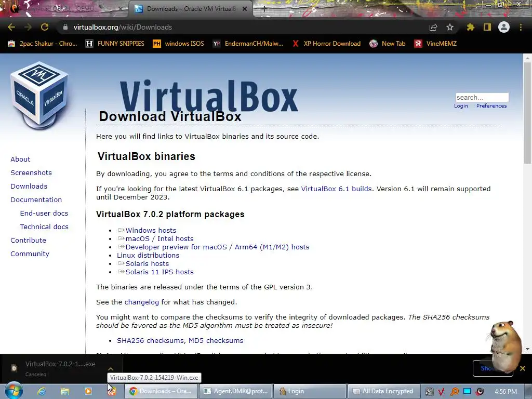The image size is (532, 399).
Task: Click the red V system tray icon
Action: point(442,392)
